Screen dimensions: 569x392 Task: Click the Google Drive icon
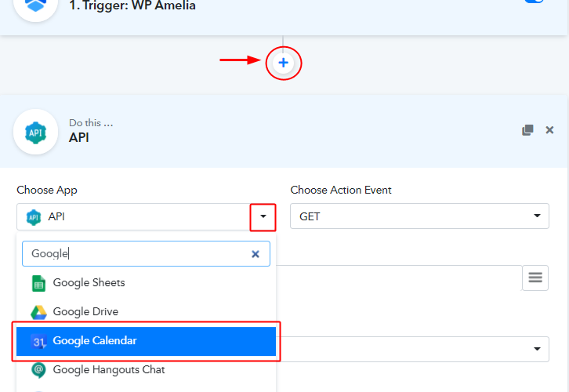(38, 312)
